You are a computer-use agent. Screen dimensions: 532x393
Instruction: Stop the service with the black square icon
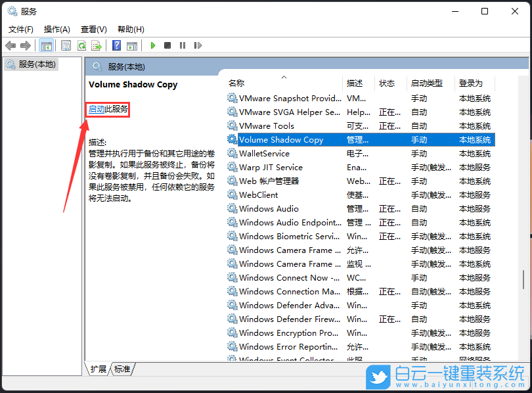[167, 45]
